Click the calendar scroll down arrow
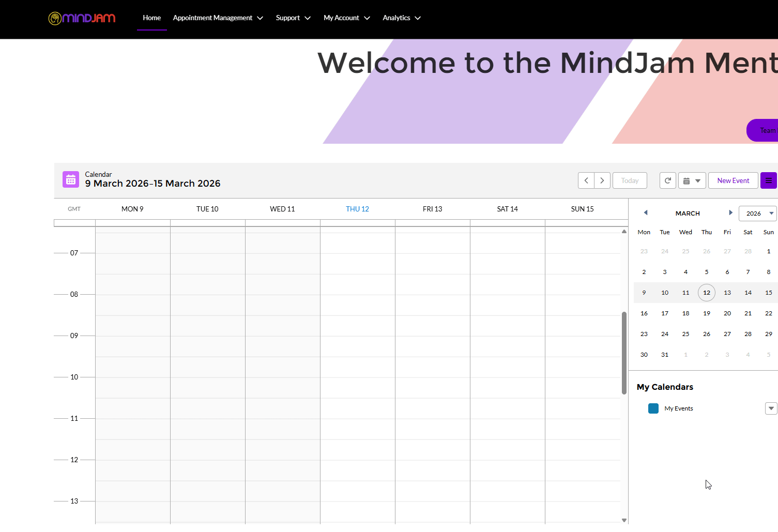 624,520
